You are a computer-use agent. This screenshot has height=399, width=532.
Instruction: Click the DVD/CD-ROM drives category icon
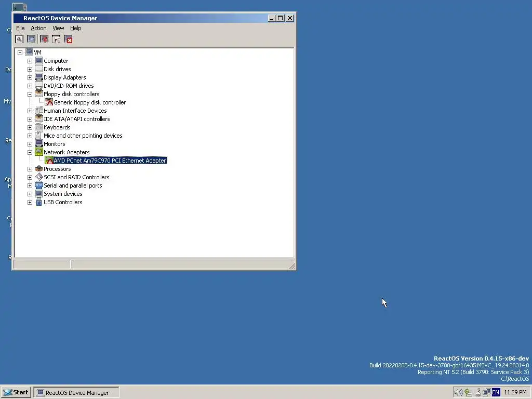(x=39, y=86)
